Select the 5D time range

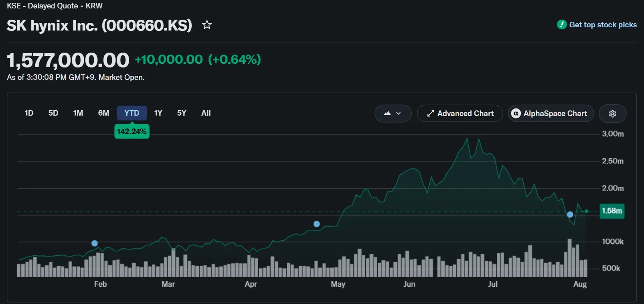[53, 113]
